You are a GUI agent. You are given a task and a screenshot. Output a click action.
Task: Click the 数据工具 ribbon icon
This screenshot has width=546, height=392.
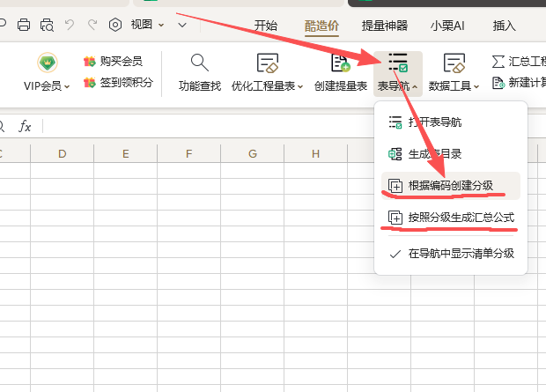click(x=454, y=63)
